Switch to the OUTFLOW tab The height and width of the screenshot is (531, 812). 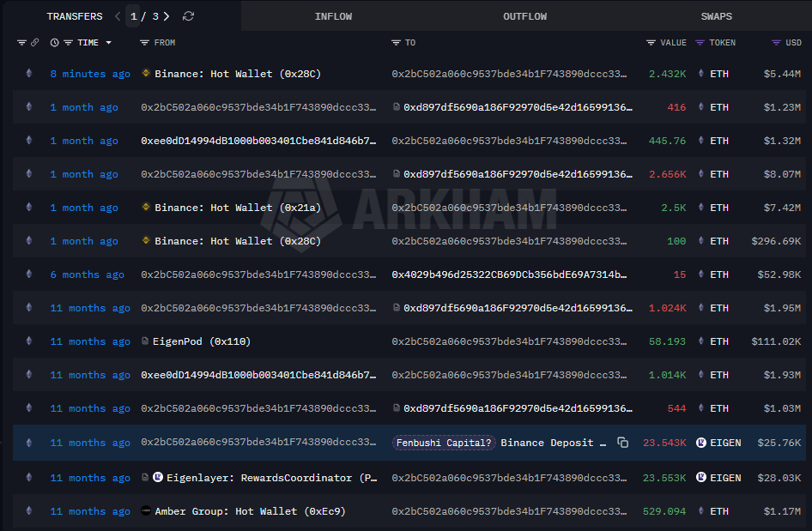pos(524,16)
